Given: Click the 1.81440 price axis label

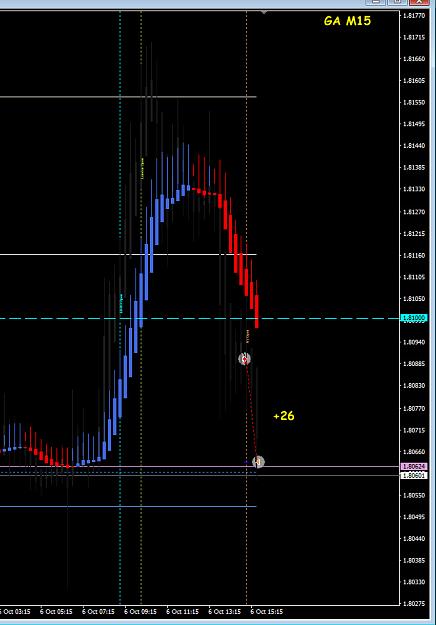Looking at the screenshot, I should coord(414,145).
